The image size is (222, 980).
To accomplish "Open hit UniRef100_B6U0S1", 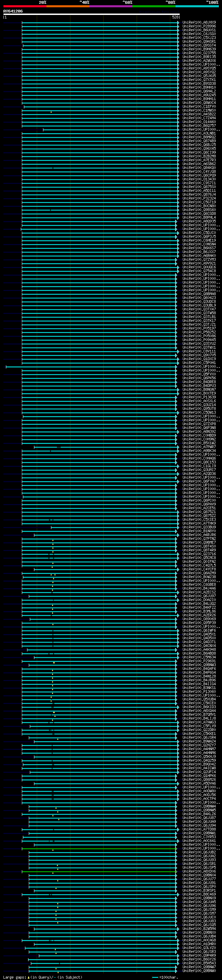I will click(x=199, y=30).
